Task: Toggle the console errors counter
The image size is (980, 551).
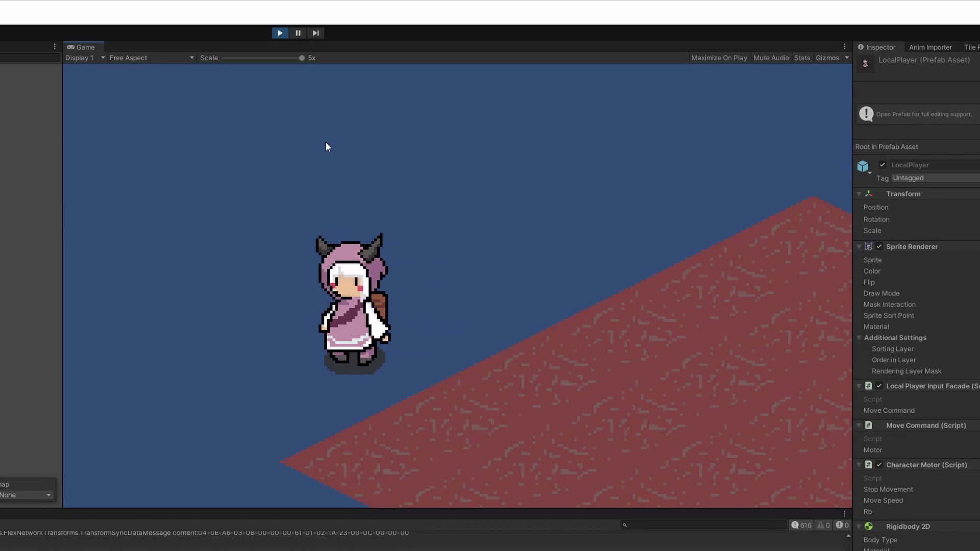Action: click(842, 525)
